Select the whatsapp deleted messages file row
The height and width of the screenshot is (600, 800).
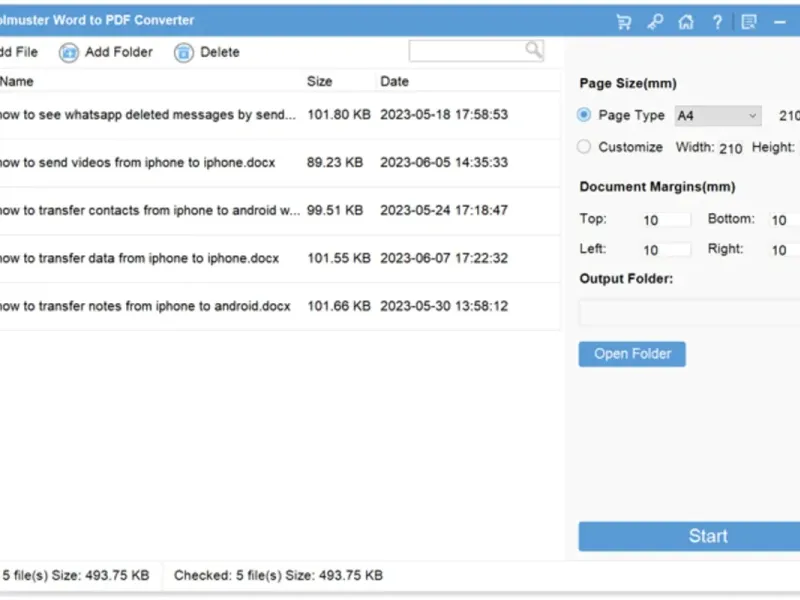click(280, 115)
